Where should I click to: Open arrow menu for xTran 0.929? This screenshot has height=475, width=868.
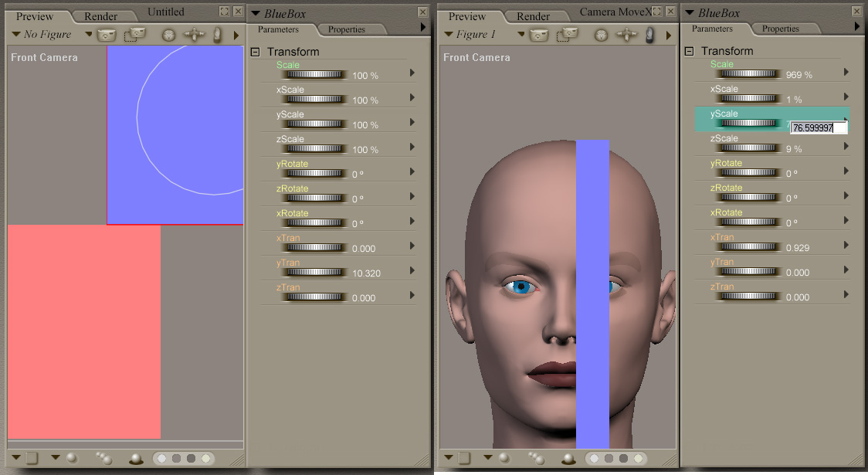846,245
